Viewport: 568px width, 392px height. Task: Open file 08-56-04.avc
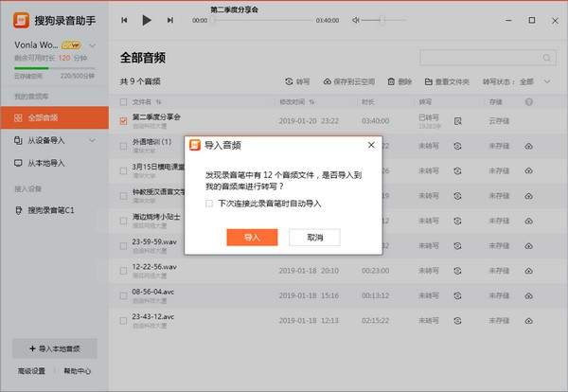click(x=152, y=292)
